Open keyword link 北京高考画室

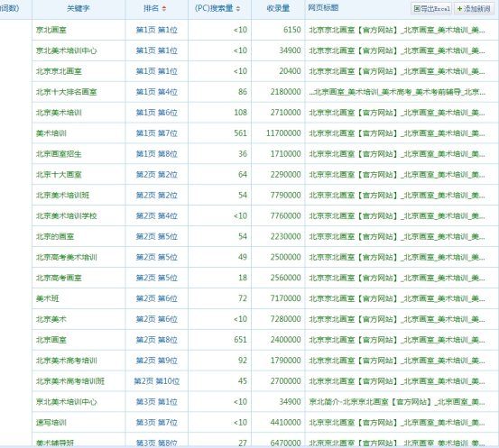[x=59, y=278]
